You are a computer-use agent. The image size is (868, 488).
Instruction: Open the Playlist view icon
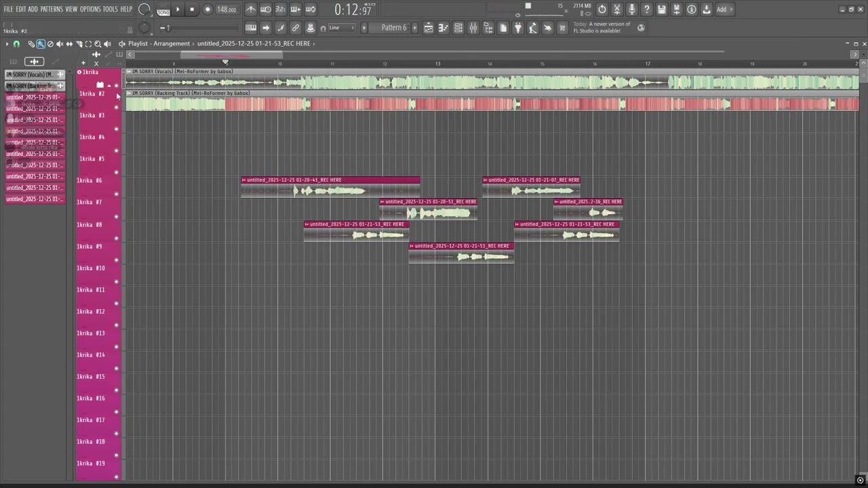tap(428, 28)
